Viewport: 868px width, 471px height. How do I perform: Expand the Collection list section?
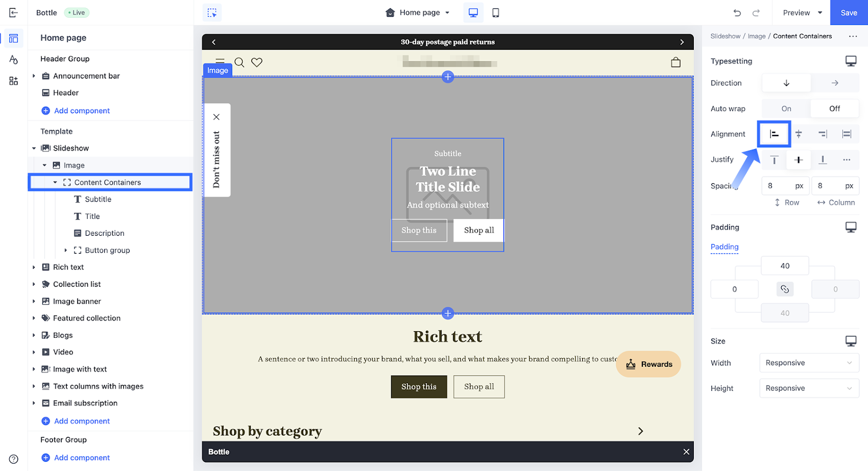(x=34, y=284)
